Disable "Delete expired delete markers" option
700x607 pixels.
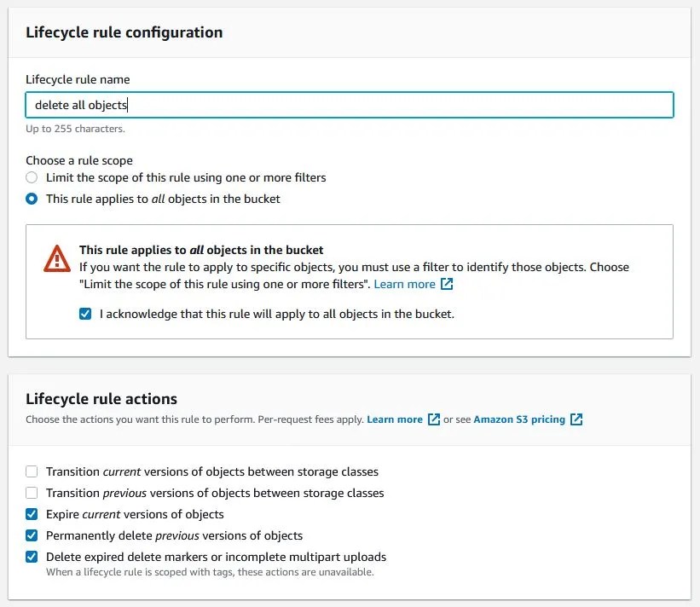point(32,557)
